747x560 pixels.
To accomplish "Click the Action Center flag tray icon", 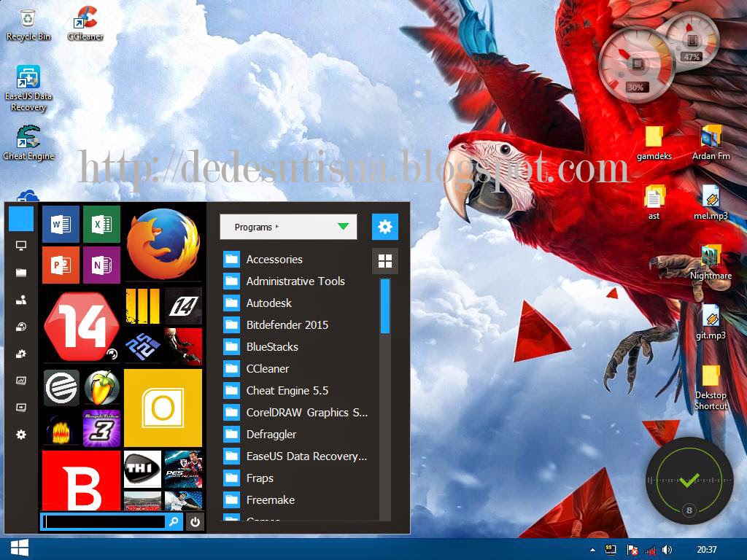I will [x=632, y=550].
